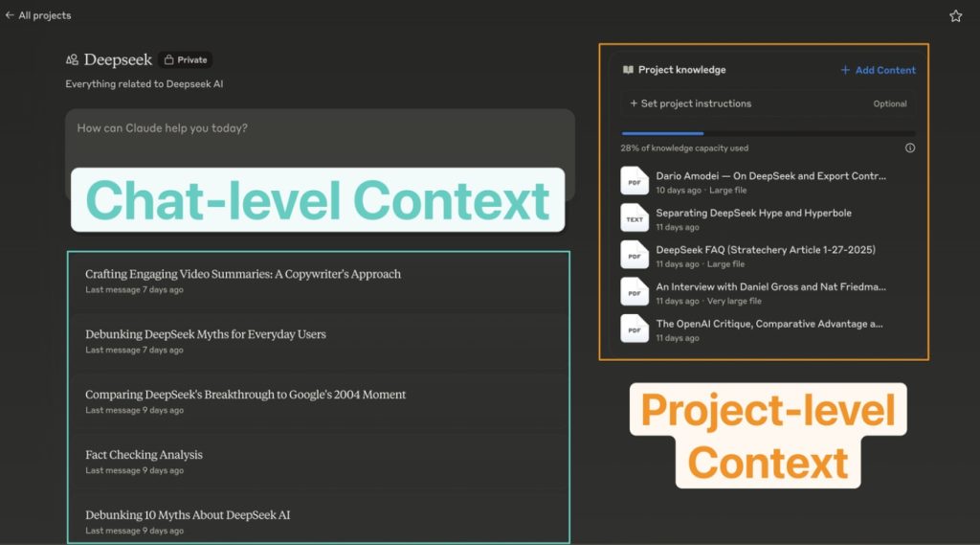This screenshot has width=980, height=545.
Task: Click the Private lock badge
Action: pos(186,59)
